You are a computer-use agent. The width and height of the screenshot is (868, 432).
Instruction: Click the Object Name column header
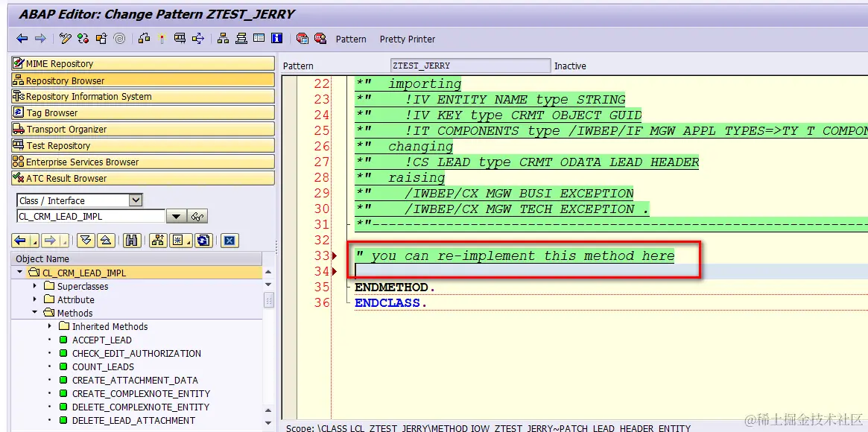tap(136, 259)
